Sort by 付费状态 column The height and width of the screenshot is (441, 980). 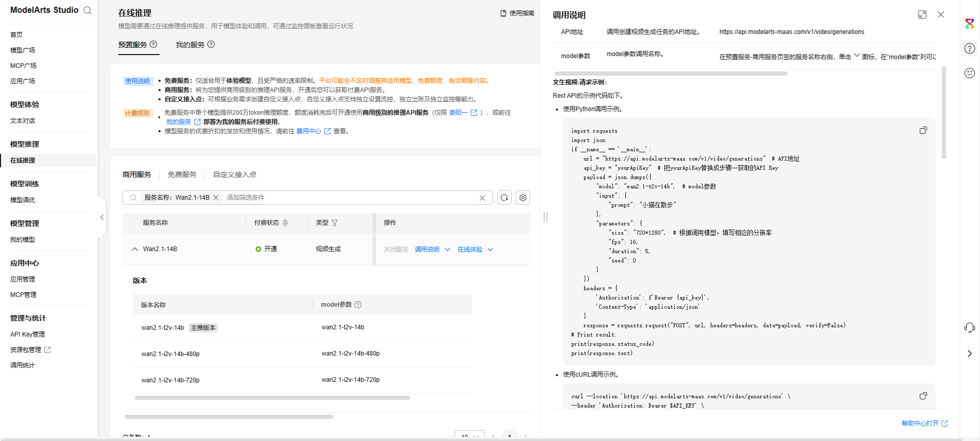click(285, 223)
